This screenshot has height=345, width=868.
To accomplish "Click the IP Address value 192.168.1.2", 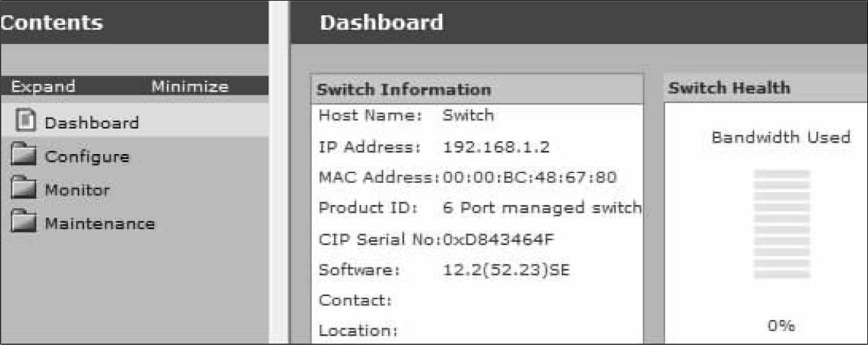I will (496, 147).
